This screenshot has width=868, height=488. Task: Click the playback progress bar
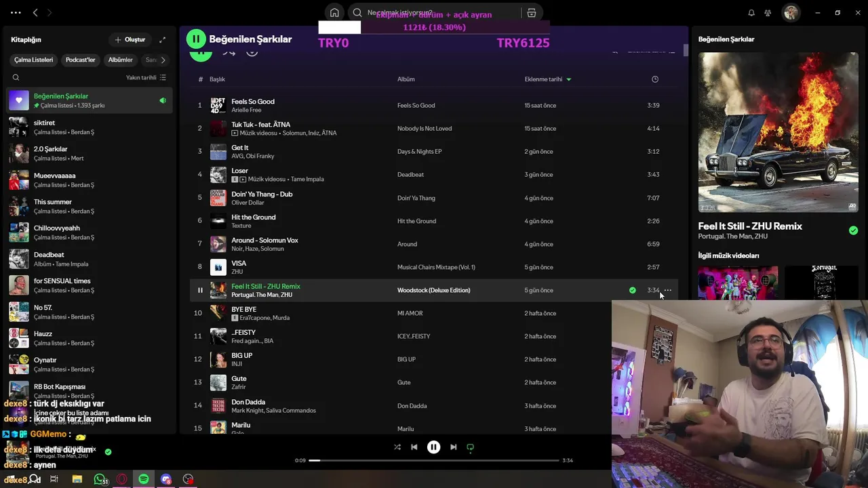pos(434,460)
